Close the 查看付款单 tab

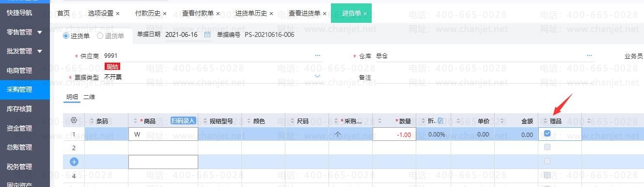[x=218, y=14]
